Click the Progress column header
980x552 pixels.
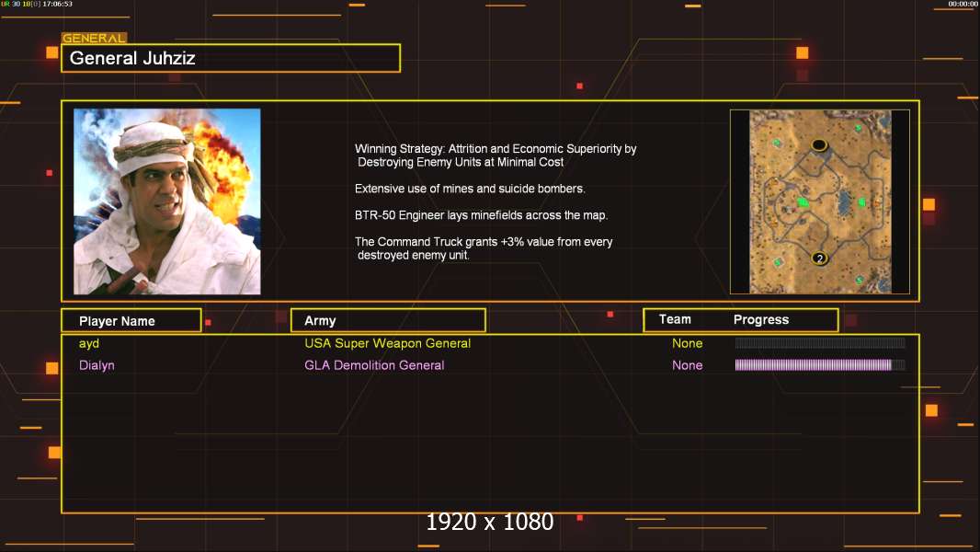(x=760, y=319)
